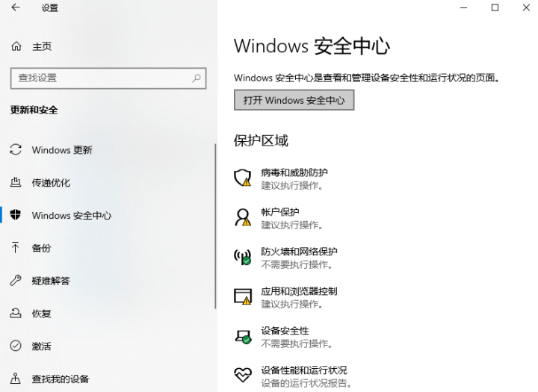Focus the 查找设置 search field
This screenshot has width=538, height=392.
pos(101,78)
